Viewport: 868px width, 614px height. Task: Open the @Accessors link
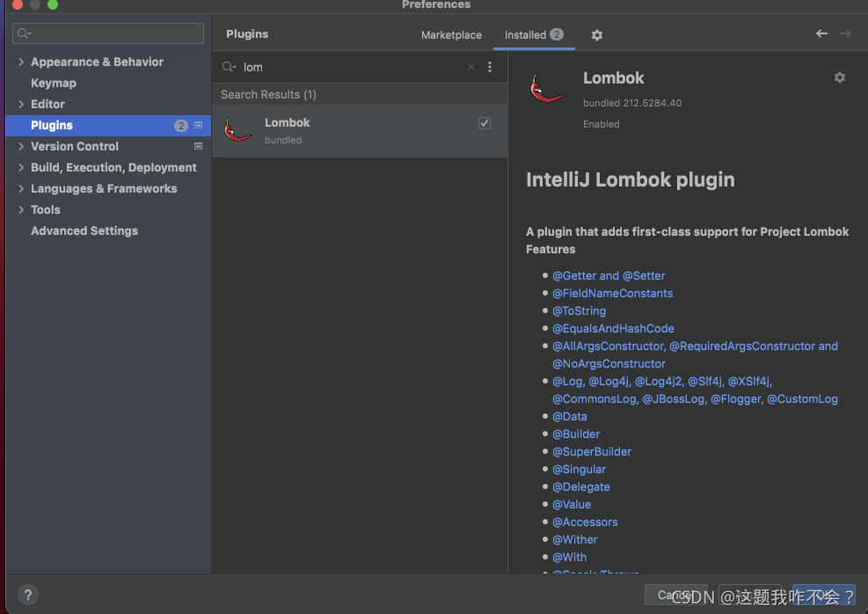585,523
